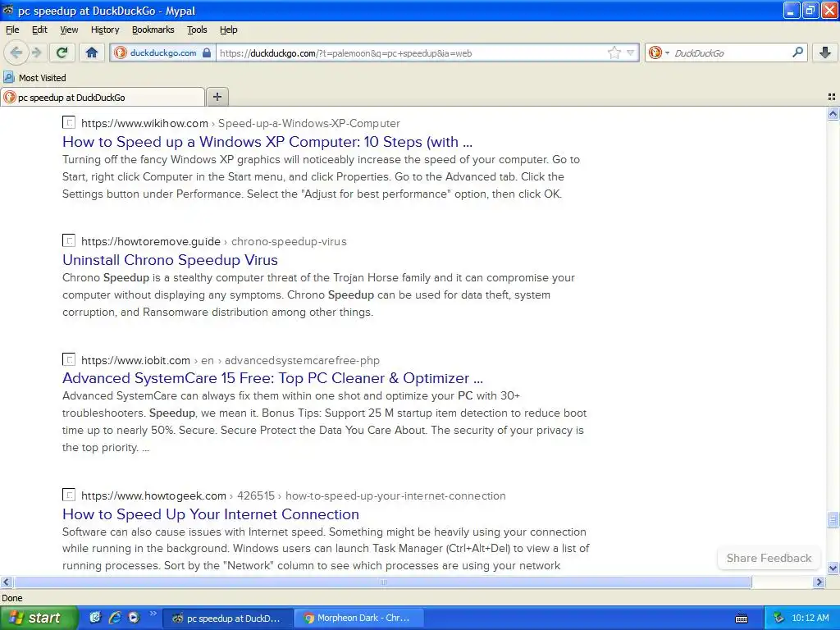Click the howtoremove.guide result favicon
840x630 pixels.
point(69,240)
